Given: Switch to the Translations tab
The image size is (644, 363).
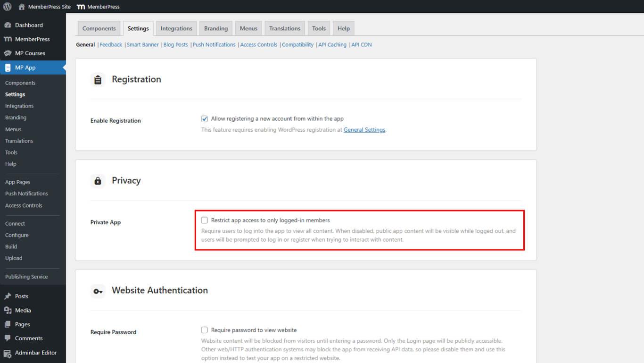Looking at the screenshot, I should coord(284,28).
